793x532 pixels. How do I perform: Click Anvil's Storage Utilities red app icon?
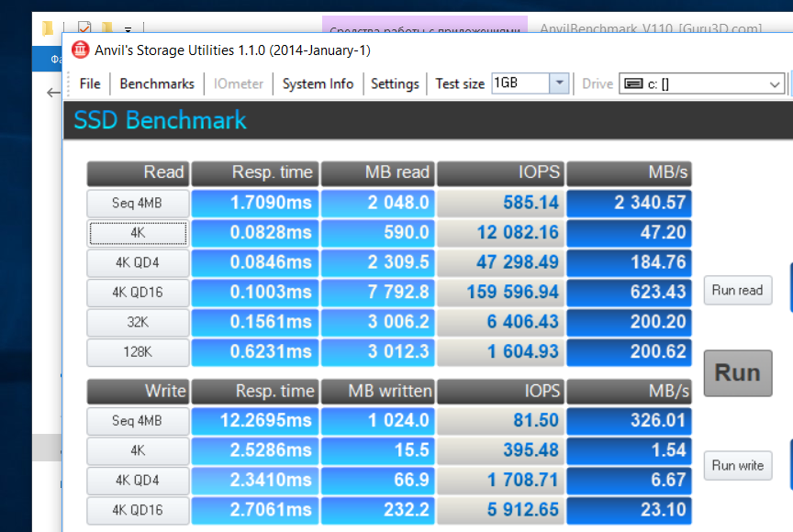(80, 50)
